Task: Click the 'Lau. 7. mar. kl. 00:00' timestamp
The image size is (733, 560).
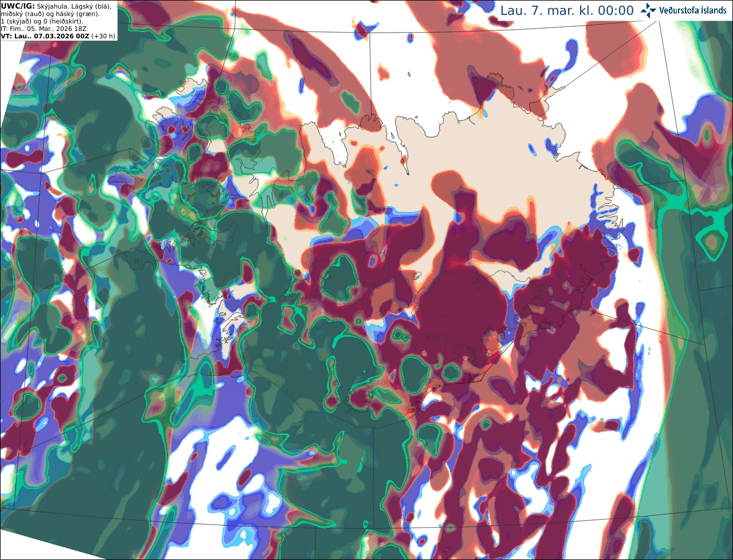Action: (x=567, y=11)
